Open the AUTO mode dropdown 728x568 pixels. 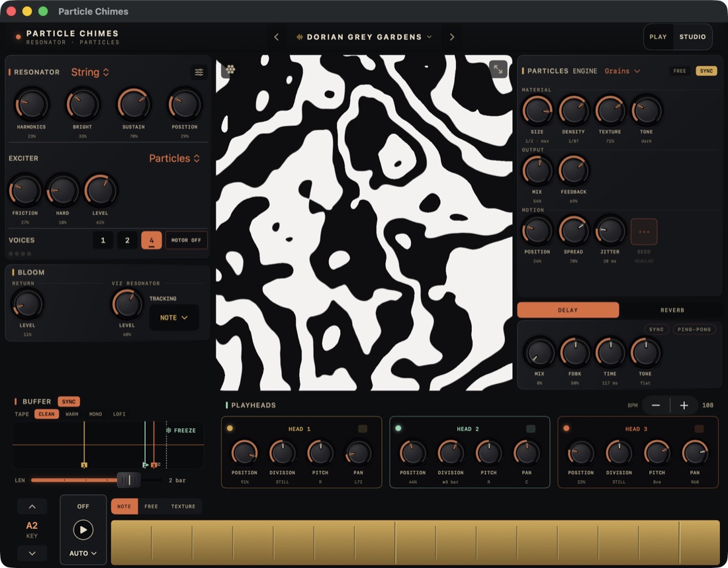[83, 553]
